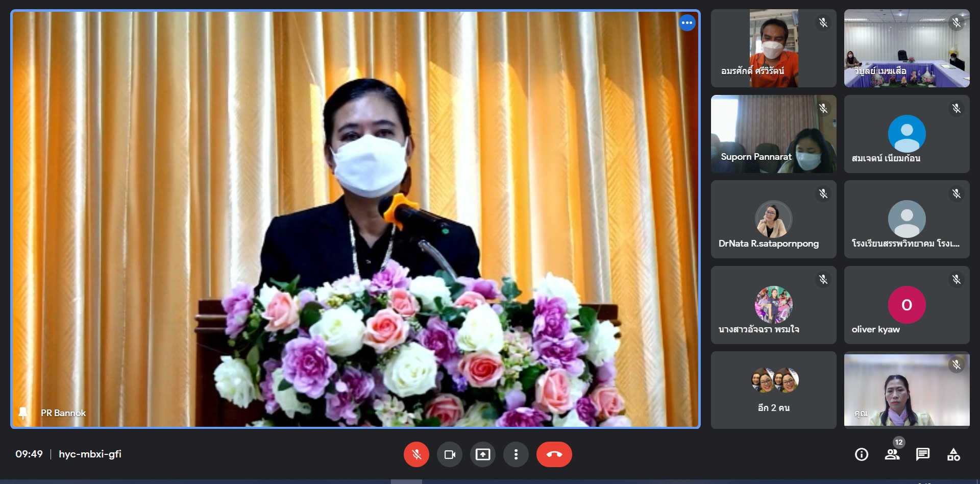Screen dimensions: 980x484
Task: Click the muted mic icon on oliver kyaw's tile
Action: (x=956, y=279)
